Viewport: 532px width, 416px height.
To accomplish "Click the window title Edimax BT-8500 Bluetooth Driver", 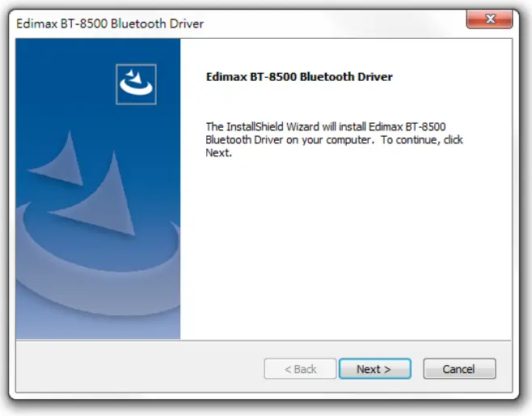I will [x=110, y=23].
